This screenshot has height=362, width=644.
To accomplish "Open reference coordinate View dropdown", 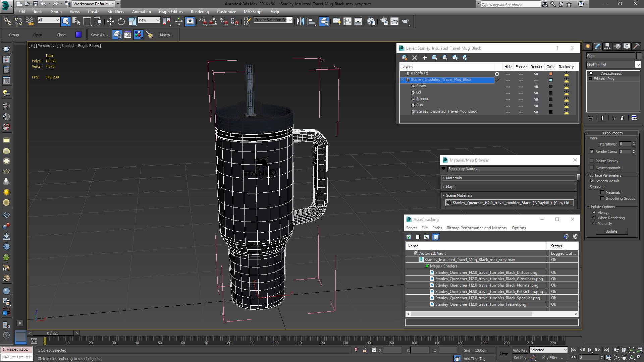I will coord(149,20).
